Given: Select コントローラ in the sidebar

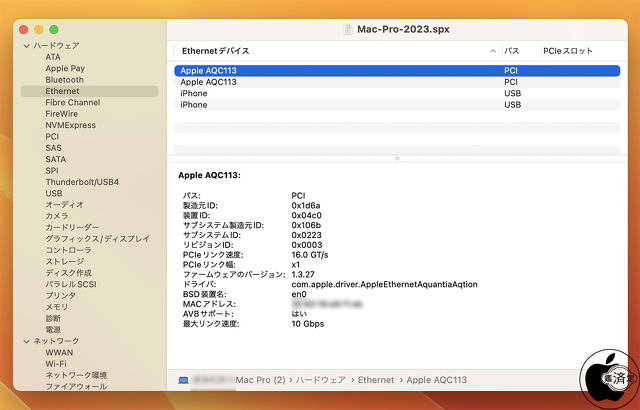Looking at the screenshot, I should [x=69, y=250].
